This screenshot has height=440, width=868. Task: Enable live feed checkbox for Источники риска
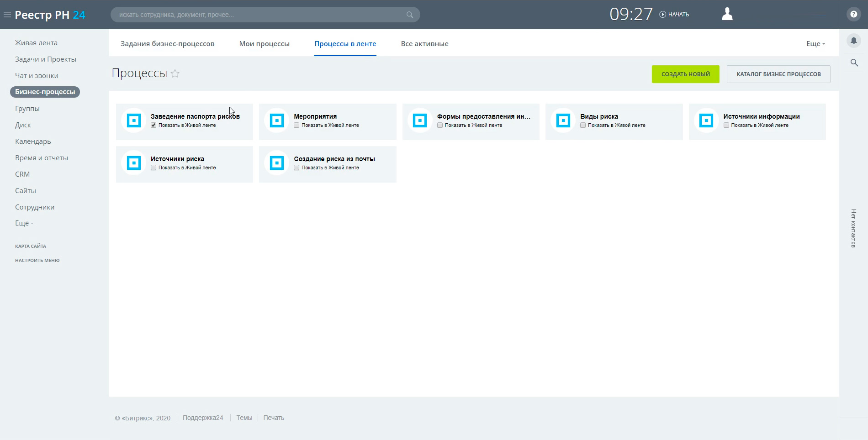click(x=153, y=168)
